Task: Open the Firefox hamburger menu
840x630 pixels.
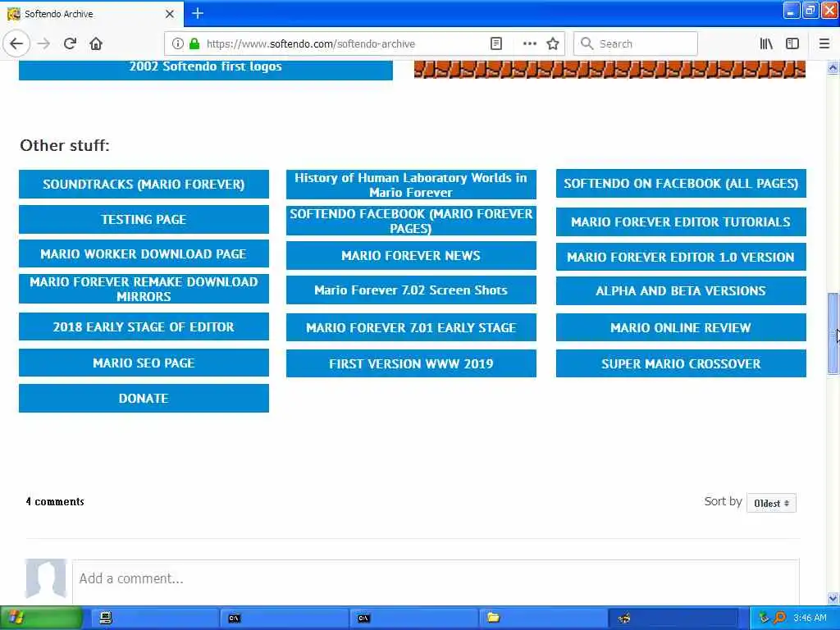Action: click(824, 43)
